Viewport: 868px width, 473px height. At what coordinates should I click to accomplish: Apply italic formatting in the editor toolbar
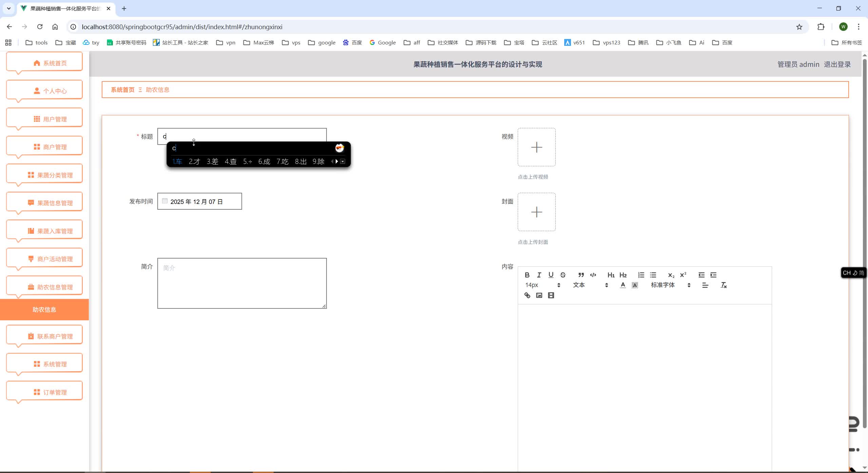(539, 275)
